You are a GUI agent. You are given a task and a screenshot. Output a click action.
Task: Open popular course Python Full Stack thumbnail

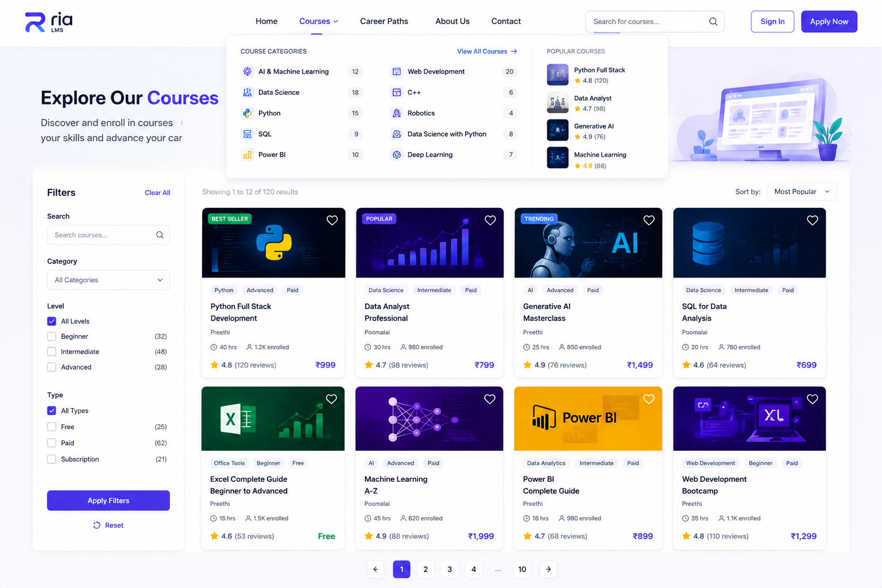558,75
